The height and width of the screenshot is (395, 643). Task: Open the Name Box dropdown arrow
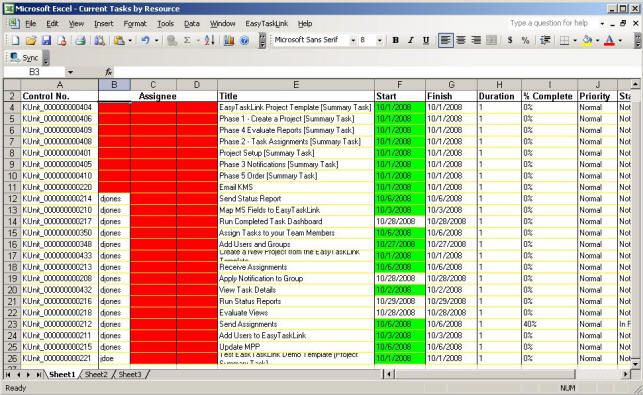click(x=71, y=72)
